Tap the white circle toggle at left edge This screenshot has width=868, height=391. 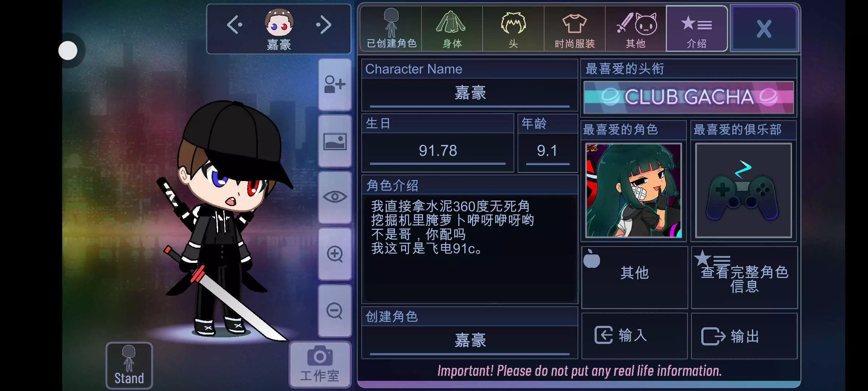pyautogui.click(x=68, y=51)
